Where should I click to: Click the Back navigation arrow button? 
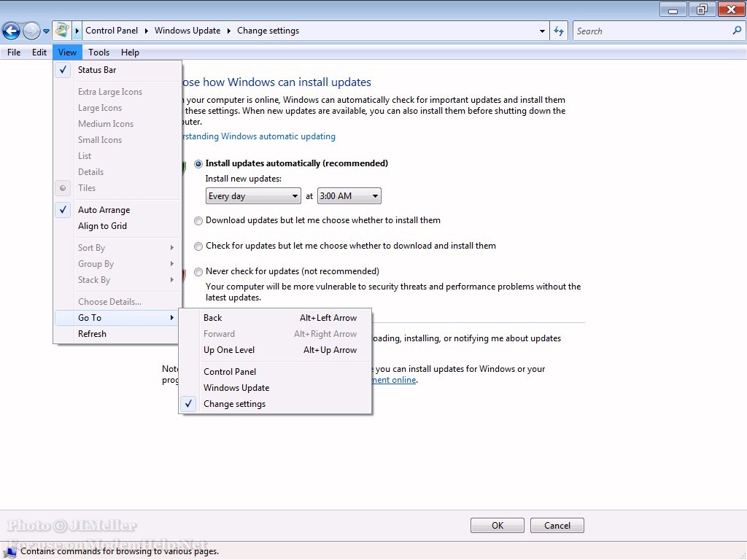tap(11, 31)
